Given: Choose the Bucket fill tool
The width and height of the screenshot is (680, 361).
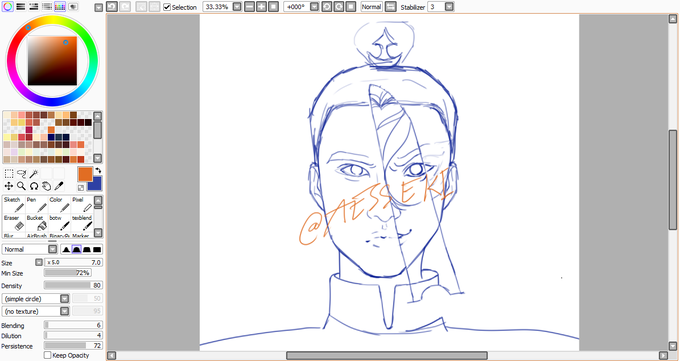Looking at the screenshot, I should point(37,223).
